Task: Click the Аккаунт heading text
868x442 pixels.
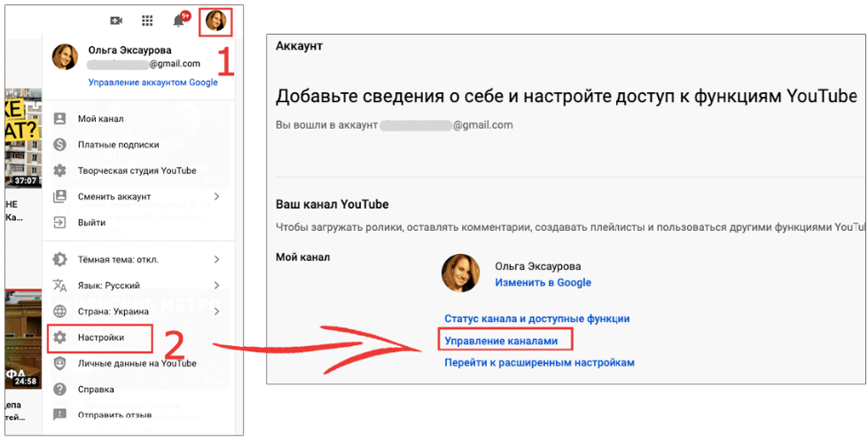Action: point(300,46)
